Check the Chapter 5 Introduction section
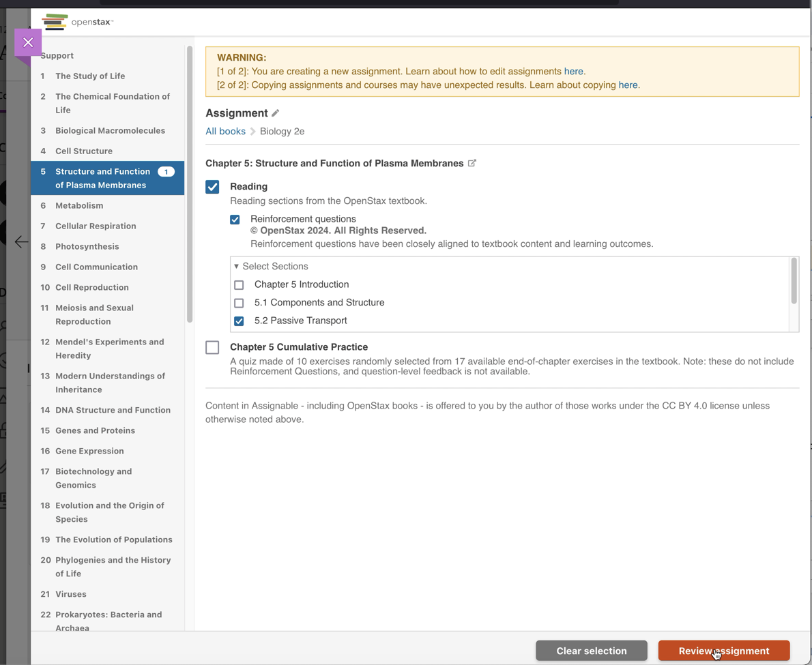This screenshot has height=665, width=812. (239, 284)
